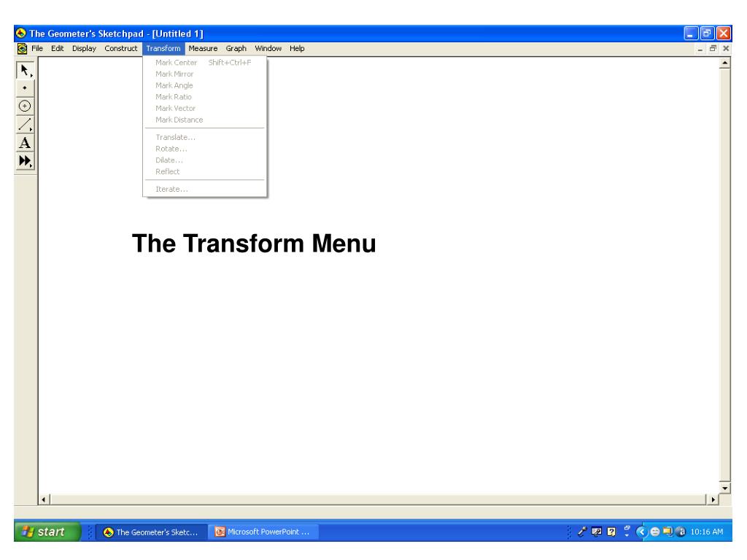
Task: Choose Reflect in Transform menu
Action: point(205,171)
